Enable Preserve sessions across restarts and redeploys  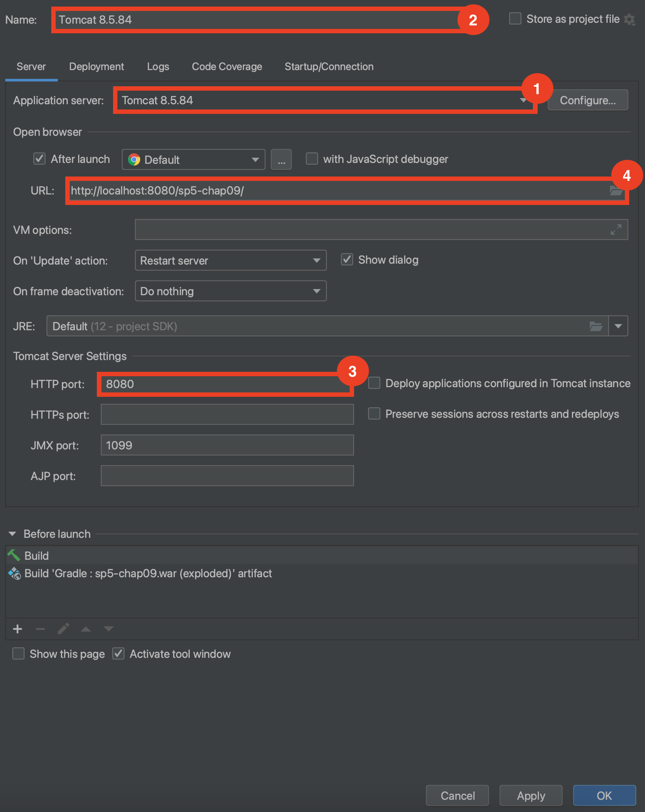[x=374, y=413]
